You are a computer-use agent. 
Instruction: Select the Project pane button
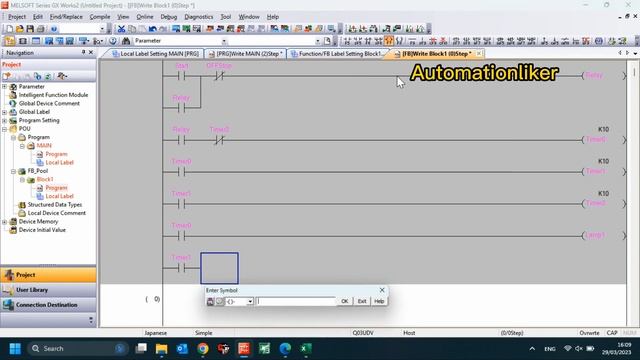coord(49,275)
